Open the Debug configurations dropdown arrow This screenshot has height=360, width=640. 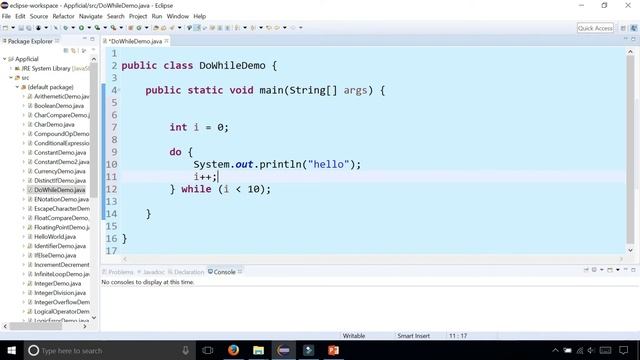73,28
